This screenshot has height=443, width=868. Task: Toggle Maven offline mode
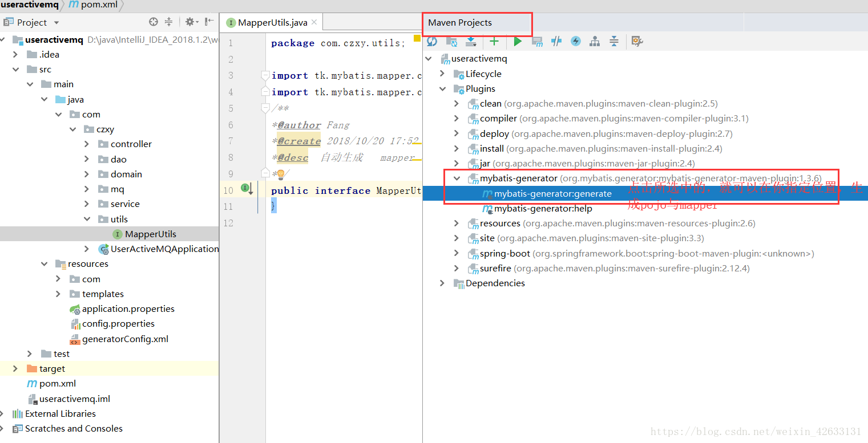556,41
